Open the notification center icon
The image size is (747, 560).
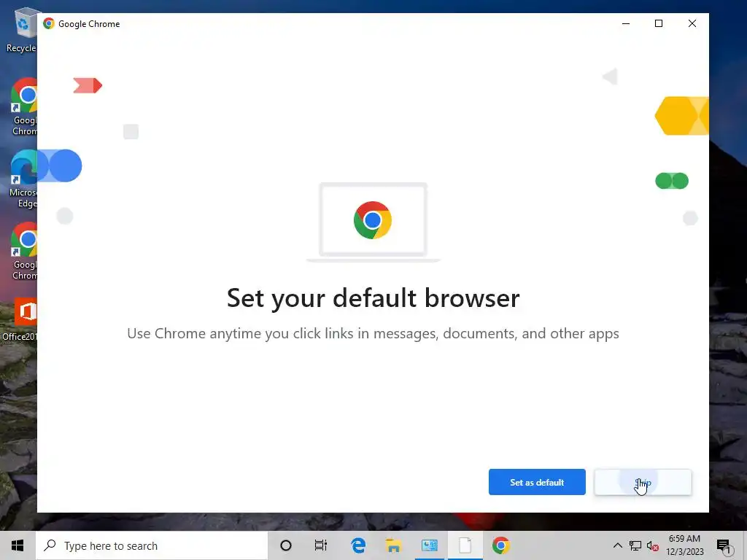[724, 546]
